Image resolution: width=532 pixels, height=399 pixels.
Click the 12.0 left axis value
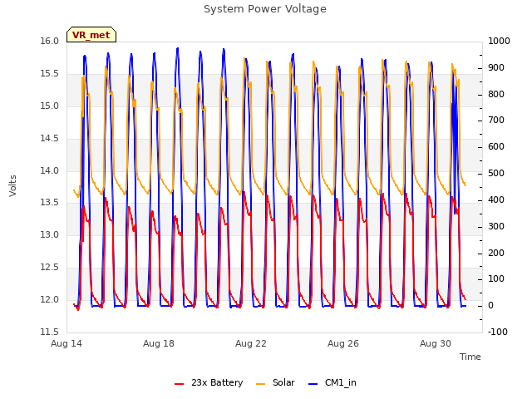coord(50,299)
